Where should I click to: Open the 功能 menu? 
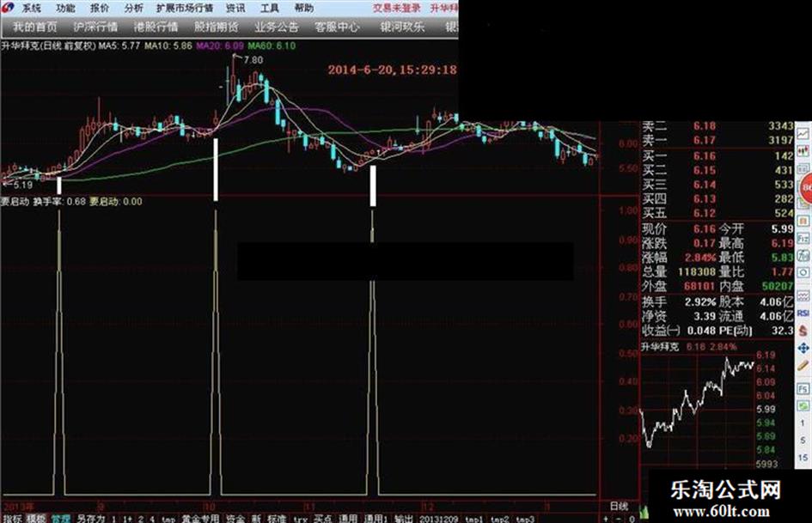(65, 8)
